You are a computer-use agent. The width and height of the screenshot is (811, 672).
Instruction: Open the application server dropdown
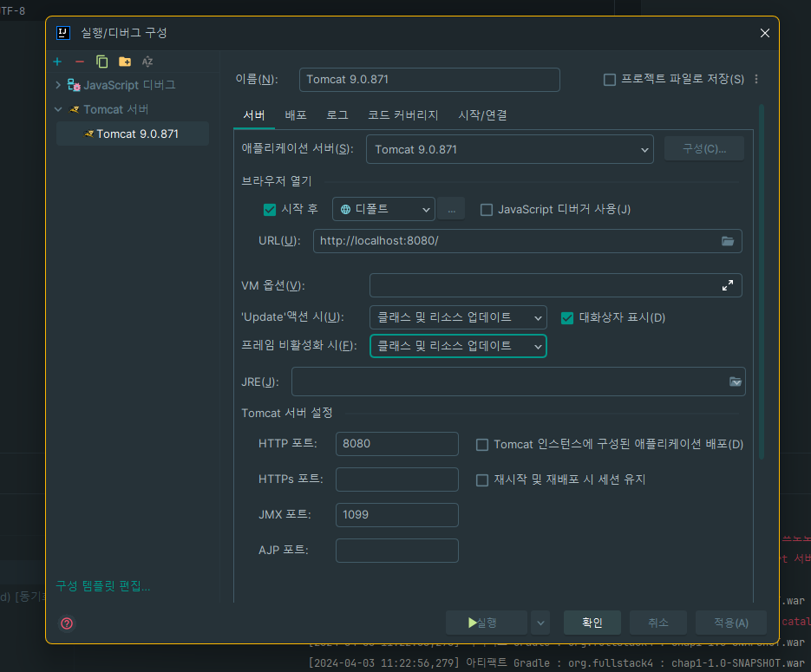(509, 149)
